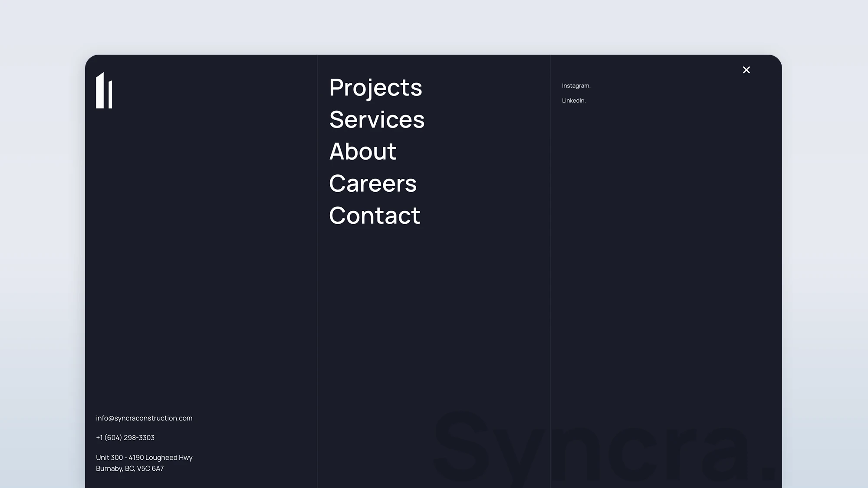Click the period after the Syncra watermark
The height and width of the screenshot is (488, 868).
coord(769,473)
